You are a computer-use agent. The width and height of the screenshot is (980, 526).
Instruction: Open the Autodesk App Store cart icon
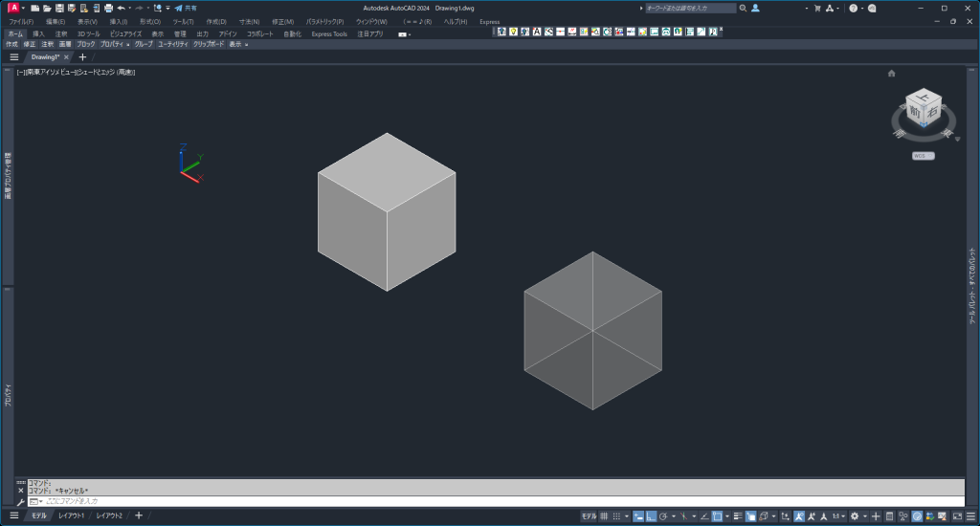816,8
